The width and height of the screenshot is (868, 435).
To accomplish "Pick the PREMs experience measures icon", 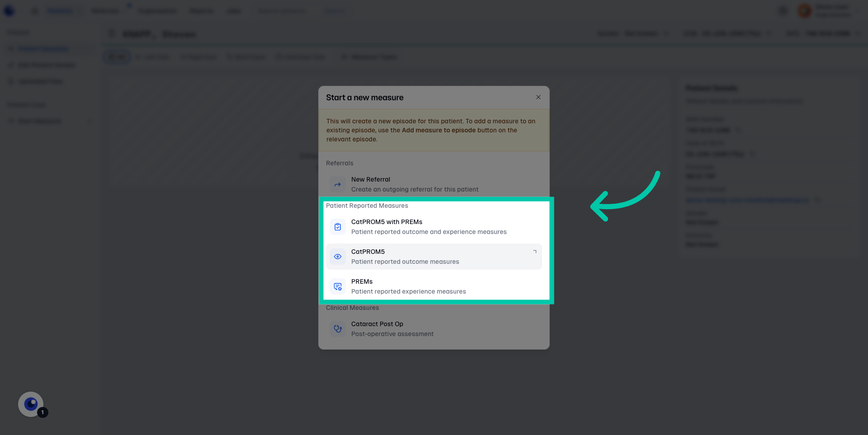I will coord(338,286).
